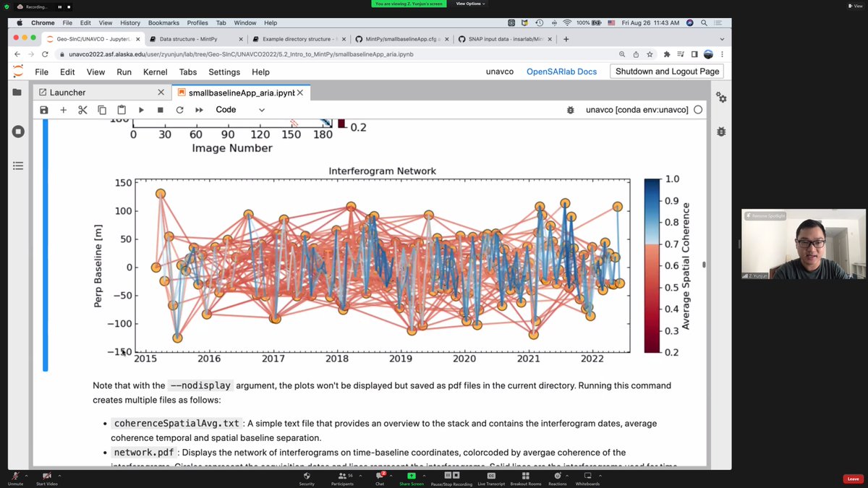Open the file browser folder icon in left sidebar

tap(18, 93)
